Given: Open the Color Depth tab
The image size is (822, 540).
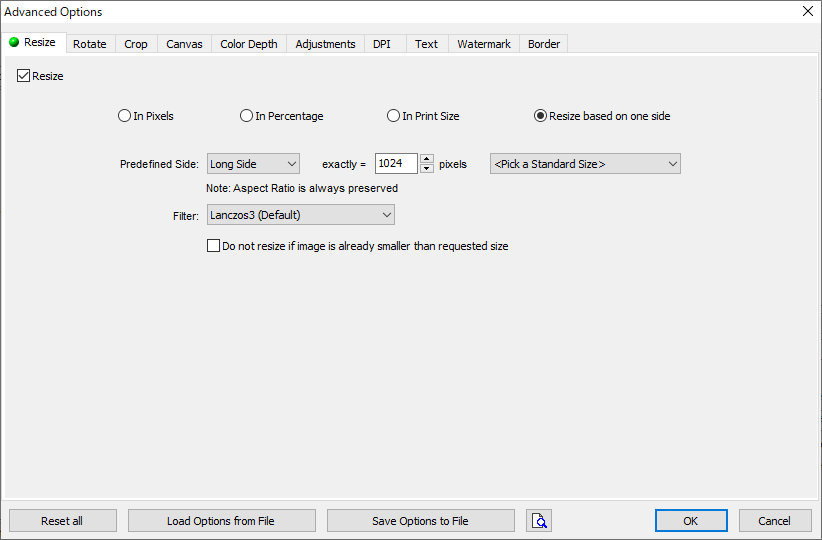Looking at the screenshot, I should pyautogui.click(x=248, y=44).
